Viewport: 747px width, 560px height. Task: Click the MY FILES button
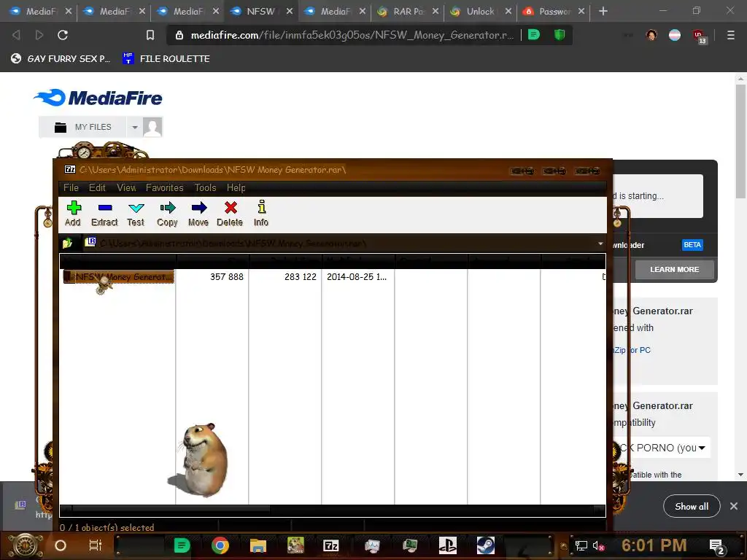[83, 127]
